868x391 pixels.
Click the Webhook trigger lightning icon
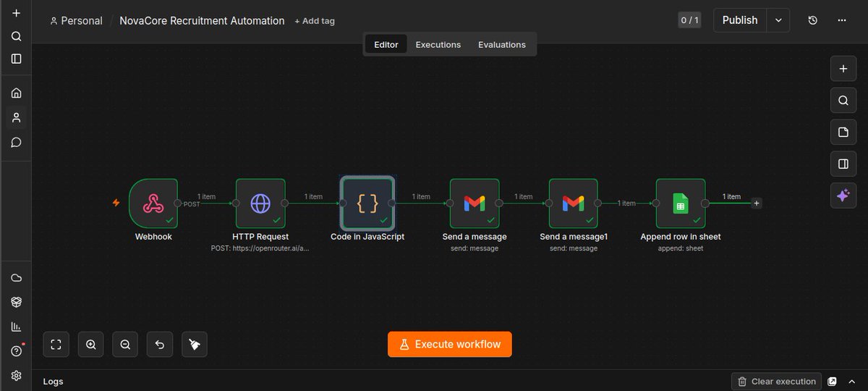click(x=116, y=203)
